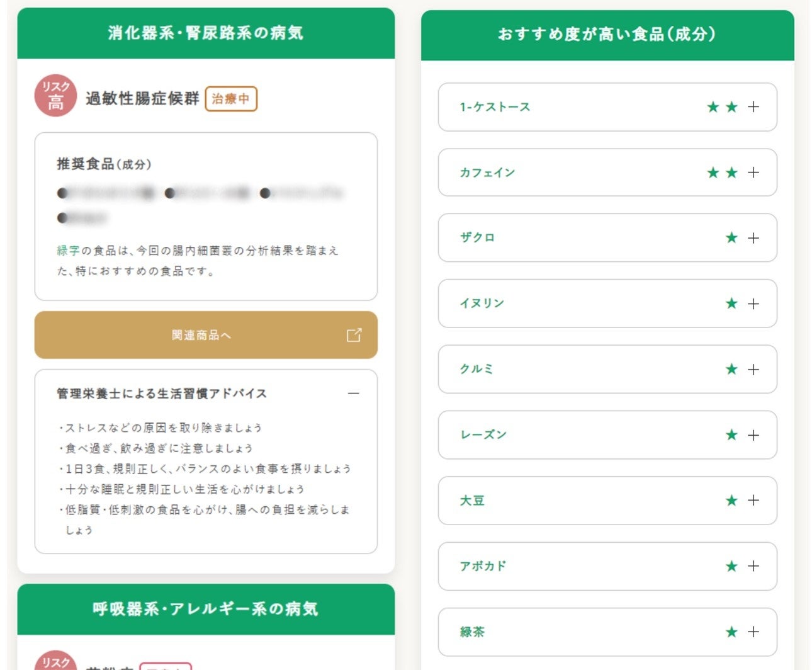Click the plus icon beside ザクロ
812x670 pixels.
(753, 238)
